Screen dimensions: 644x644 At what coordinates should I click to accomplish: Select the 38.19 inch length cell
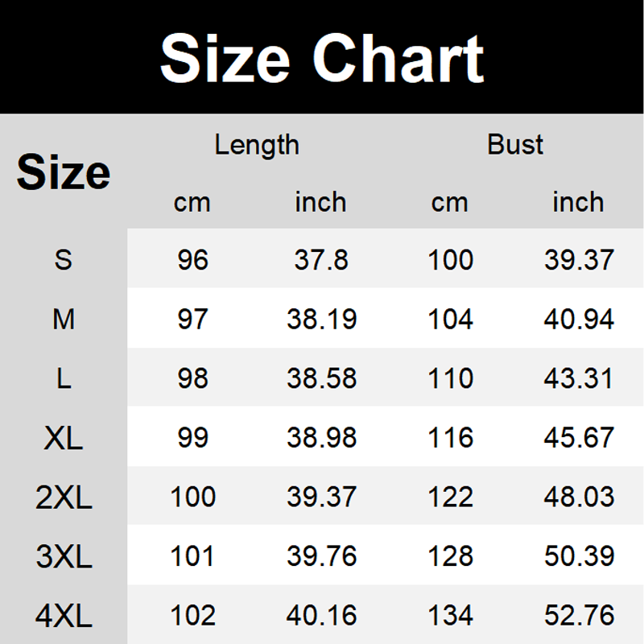(x=321, y=320)
